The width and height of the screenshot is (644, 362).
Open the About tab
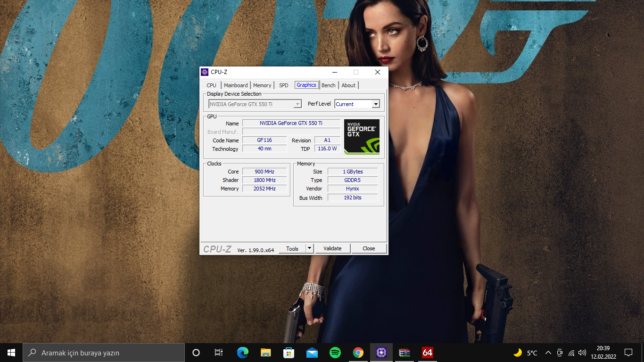(348, 85)
